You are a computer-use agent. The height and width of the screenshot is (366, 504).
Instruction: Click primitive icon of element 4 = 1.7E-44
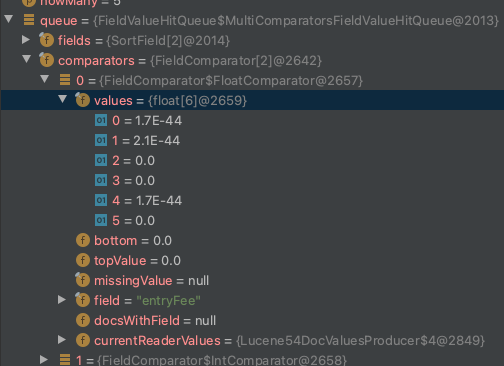pos(101,200)
